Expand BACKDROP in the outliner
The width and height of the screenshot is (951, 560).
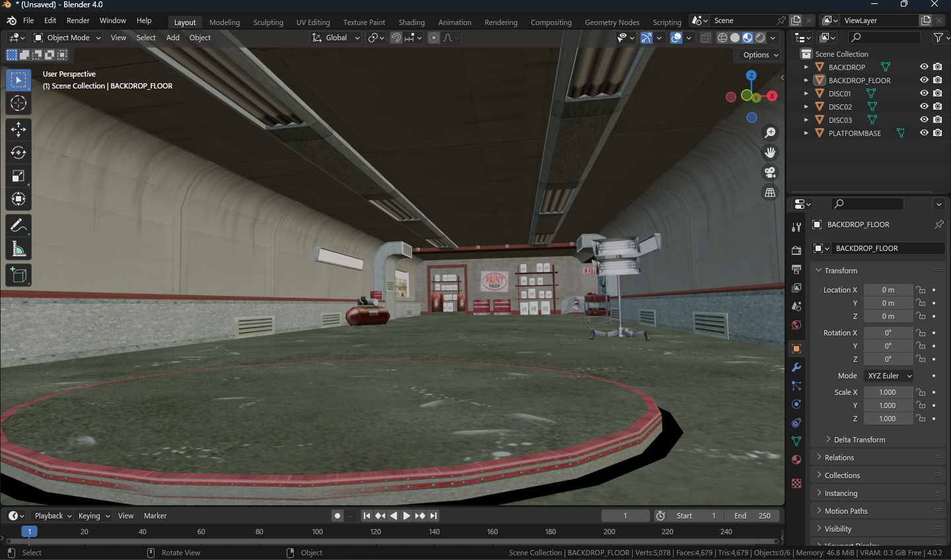[x=806, y=67]
